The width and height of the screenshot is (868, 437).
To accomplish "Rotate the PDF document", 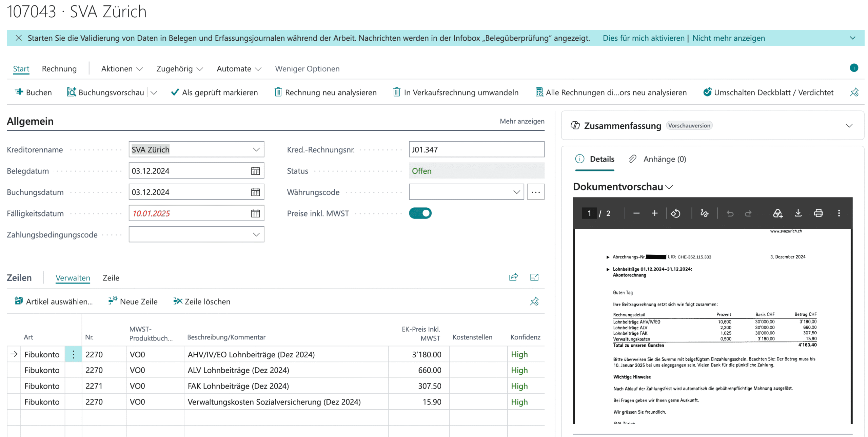I will 675,213.
